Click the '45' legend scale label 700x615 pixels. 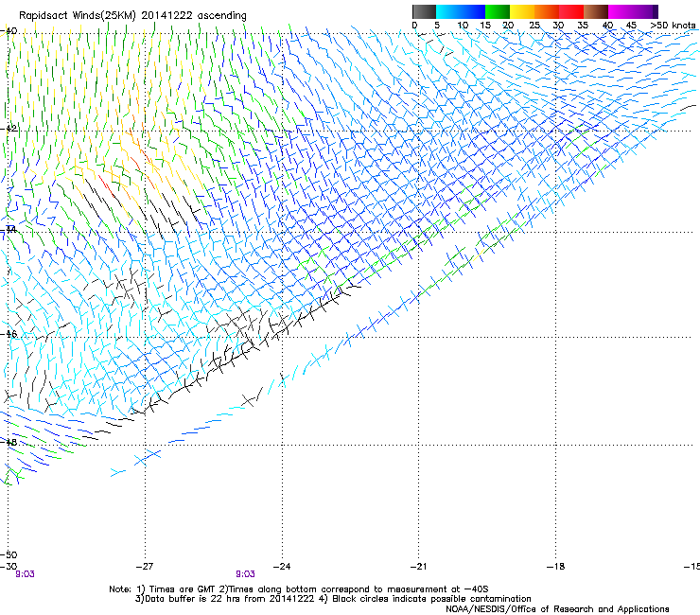pos(631,26)
